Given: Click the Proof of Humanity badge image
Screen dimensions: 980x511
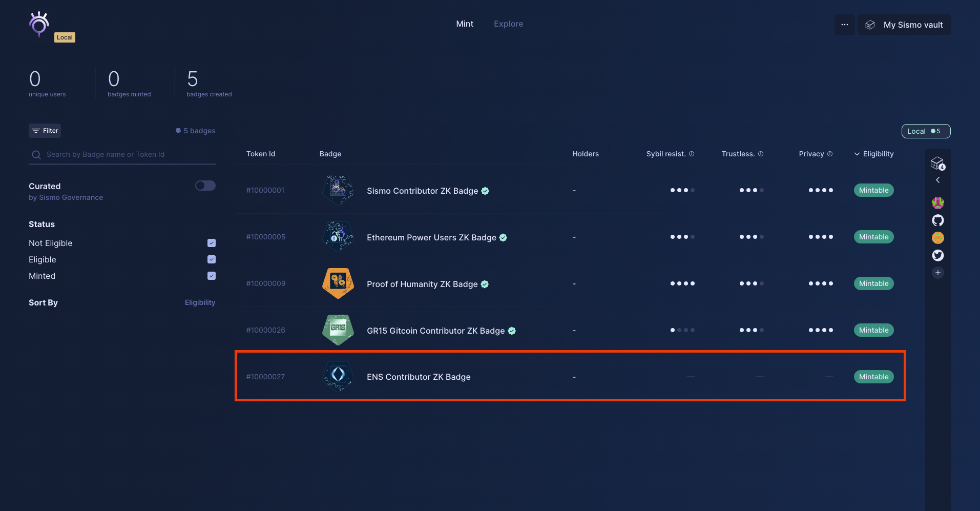Looking at the screenshot, I should tap(338, 283).
